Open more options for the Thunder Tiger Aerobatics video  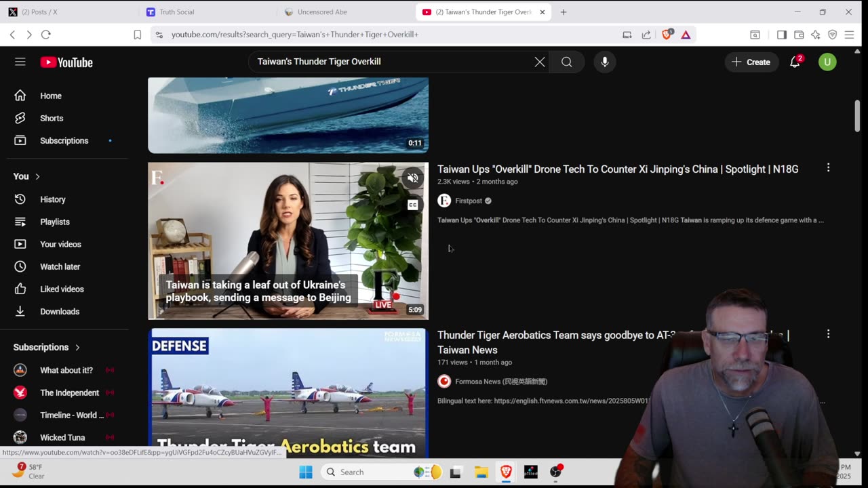click(x=828, y=334)
